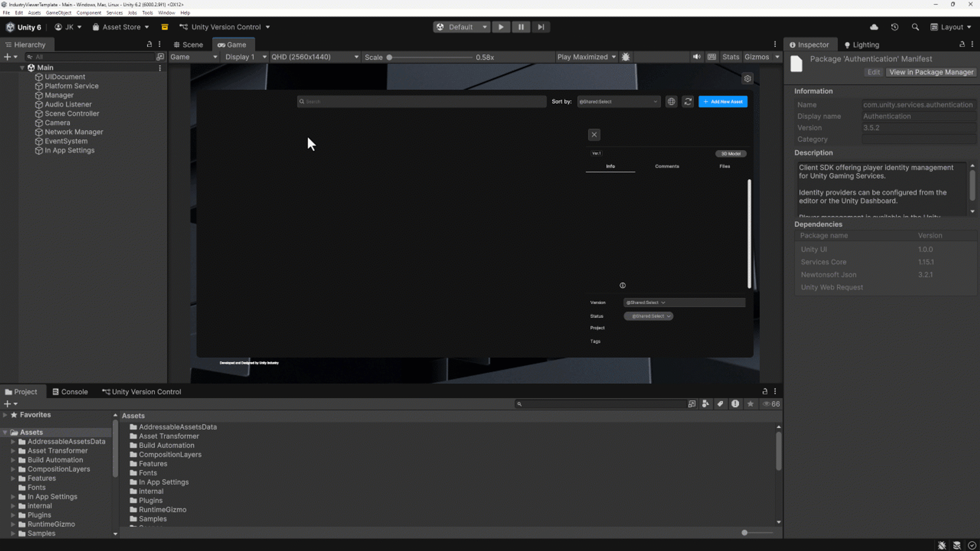The height and width of the screenshot is (551, 980).
Task: Click Search by Type icon in Project panel
Action: point(705,404)
